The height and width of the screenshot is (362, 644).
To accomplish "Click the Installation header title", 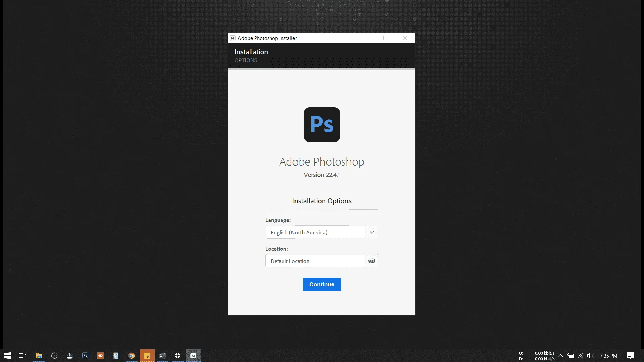I will point(251,52).
